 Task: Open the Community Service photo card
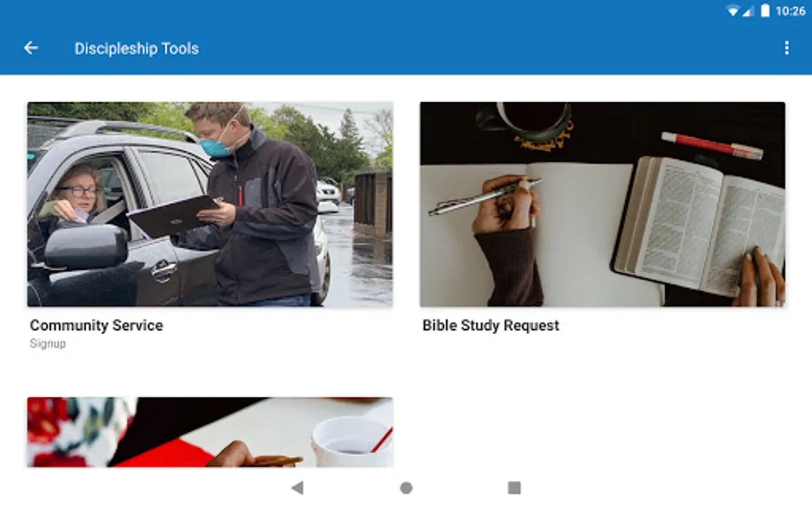(x=210, y=204)
